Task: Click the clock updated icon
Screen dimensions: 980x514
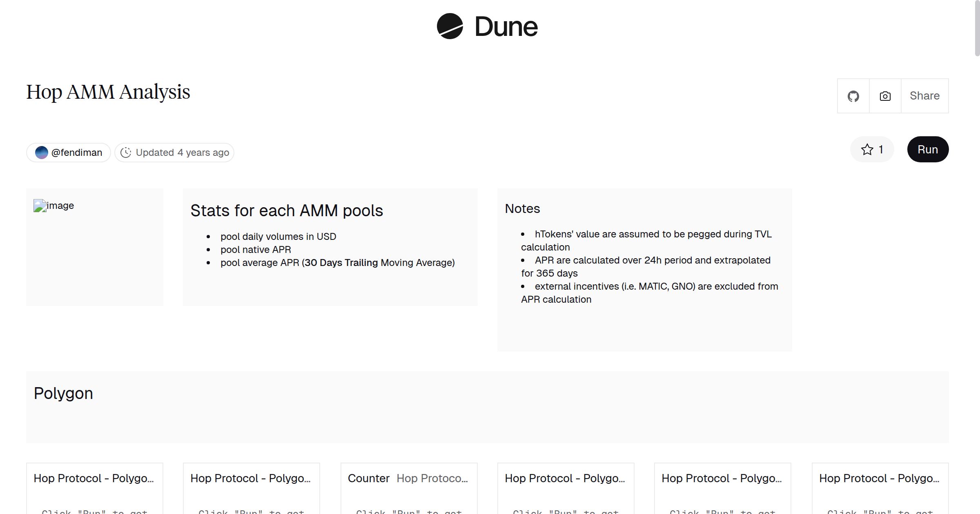Action: (x=126, y=153)
